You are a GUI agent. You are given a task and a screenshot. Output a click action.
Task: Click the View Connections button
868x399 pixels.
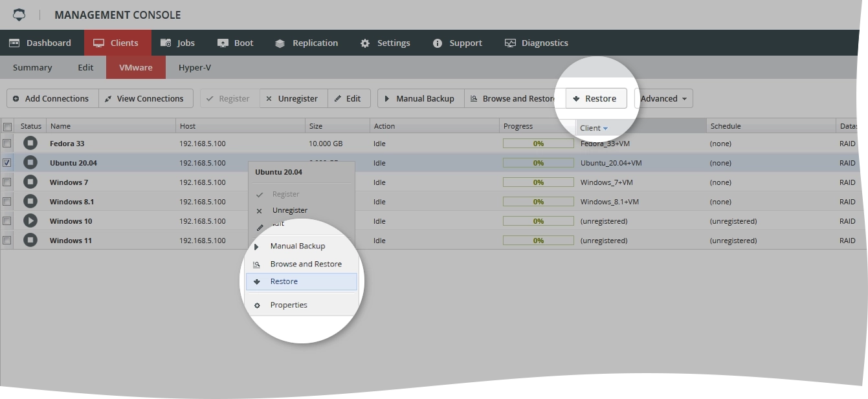pos(146,98)
